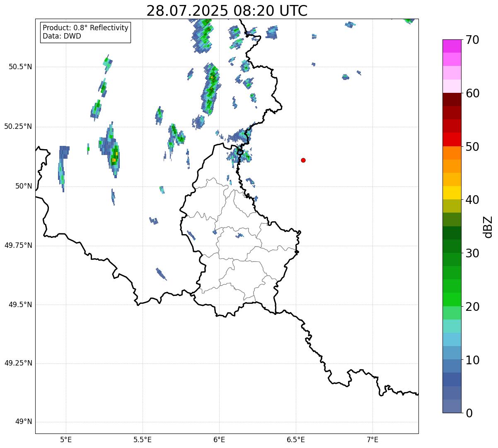498x448 pixels.
Task: Click the yellow colorbar segment above 40
Action: pos(452,193)
